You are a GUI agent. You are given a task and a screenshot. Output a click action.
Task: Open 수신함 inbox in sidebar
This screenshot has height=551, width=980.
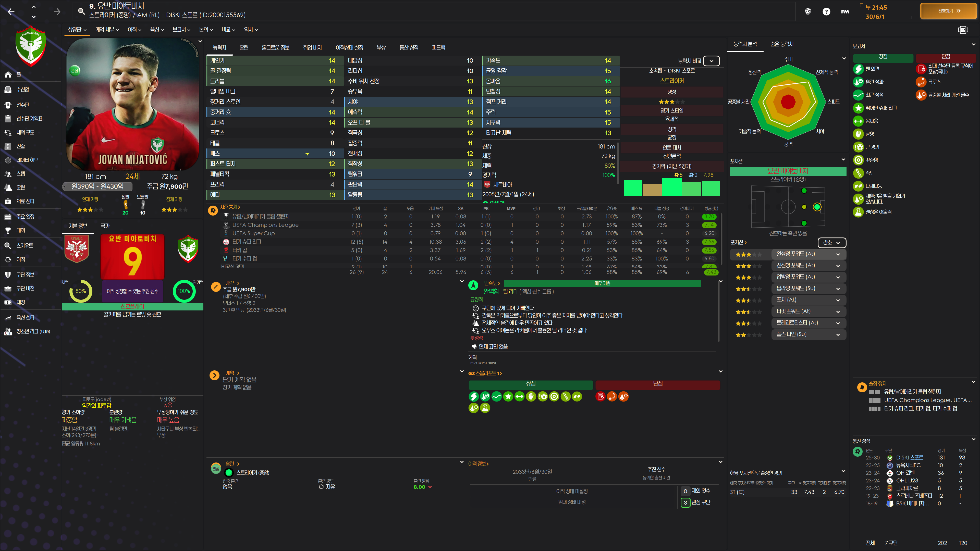pos(22,89)
